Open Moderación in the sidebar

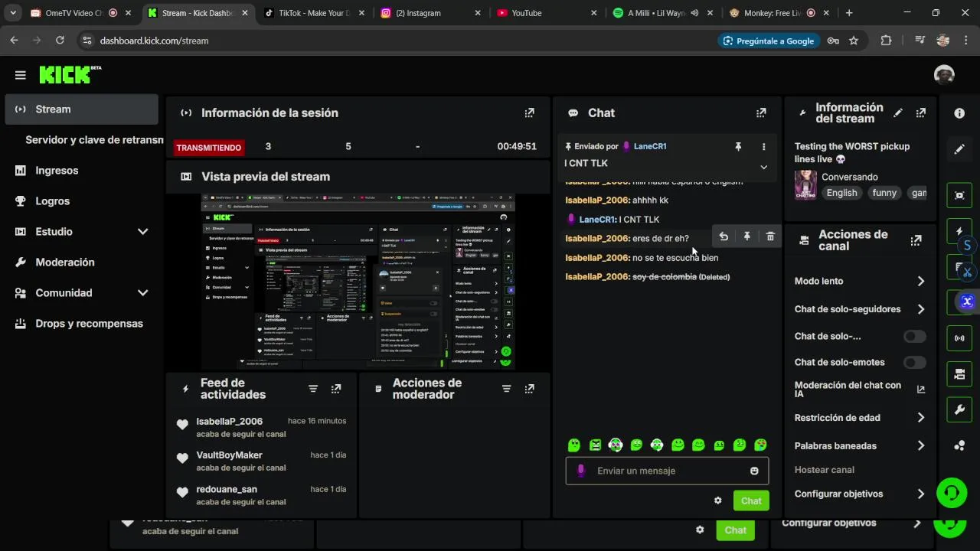81,262
